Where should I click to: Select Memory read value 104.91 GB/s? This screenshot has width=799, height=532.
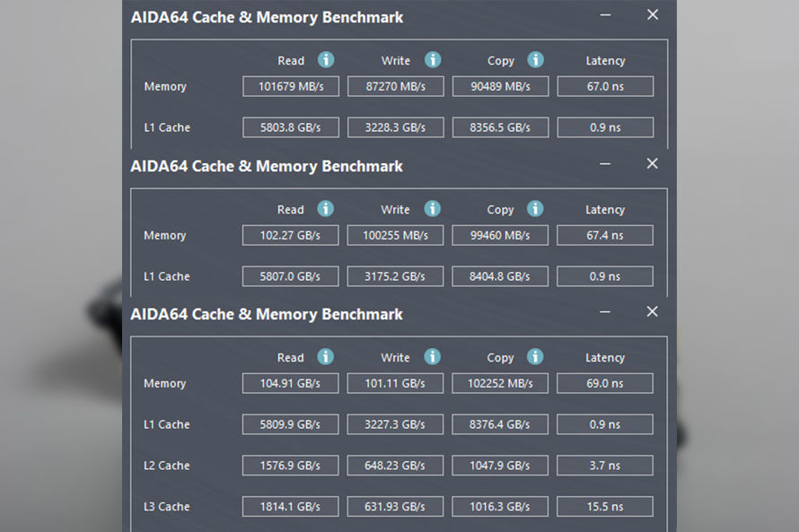291,383
